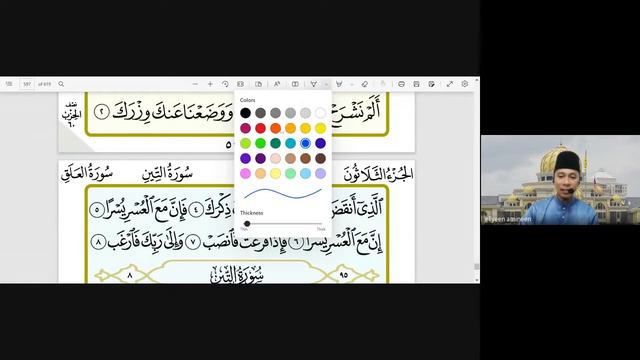Select the Add text tool
The width and height of the screenshot is (640, 360).
pyautogui.click(x=295, y=84)
